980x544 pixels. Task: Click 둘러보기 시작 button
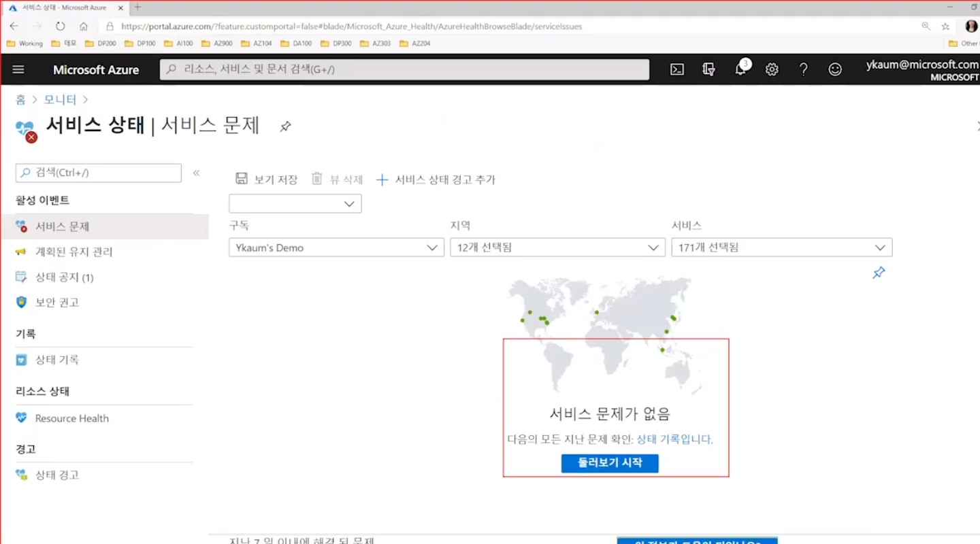tap(610, 462)
